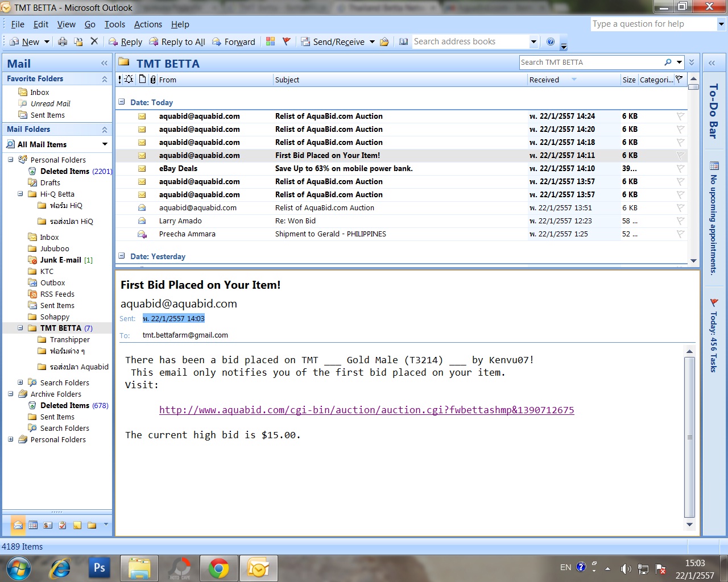Switch to Mail in the navigation bar
The image size is (728, 582).
[x=18, y=525]
